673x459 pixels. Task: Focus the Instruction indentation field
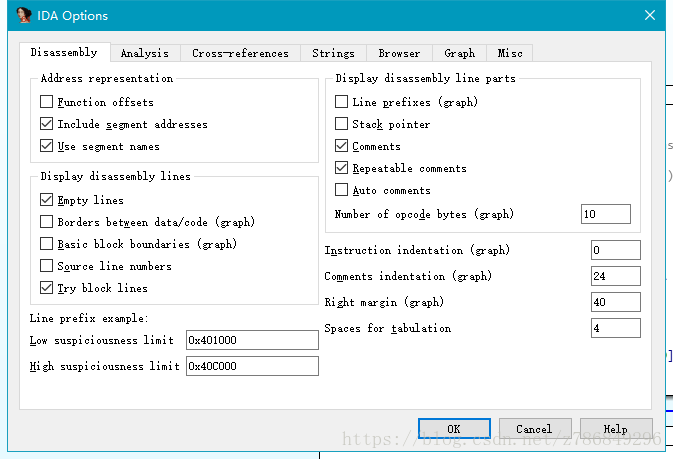[616, 250]
